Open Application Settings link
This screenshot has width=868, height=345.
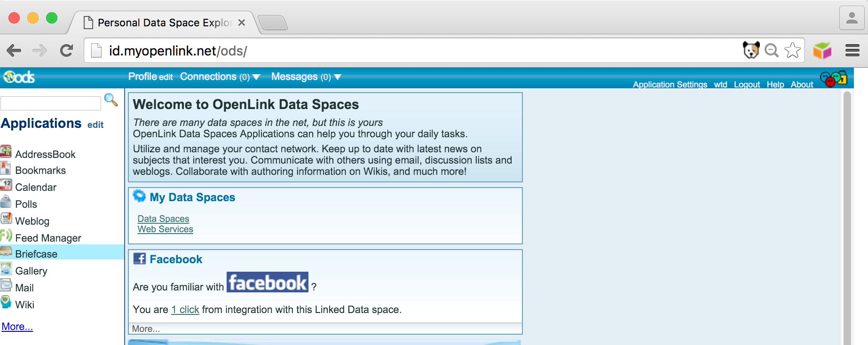click(670, 85)
